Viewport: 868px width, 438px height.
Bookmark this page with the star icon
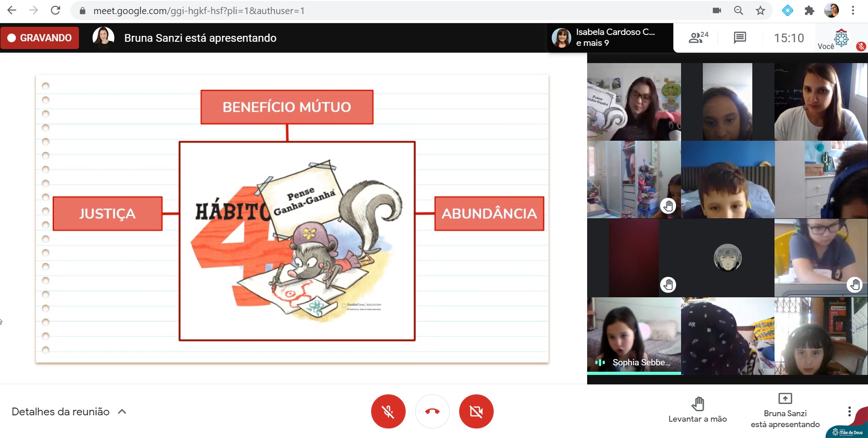coord(760,10)
